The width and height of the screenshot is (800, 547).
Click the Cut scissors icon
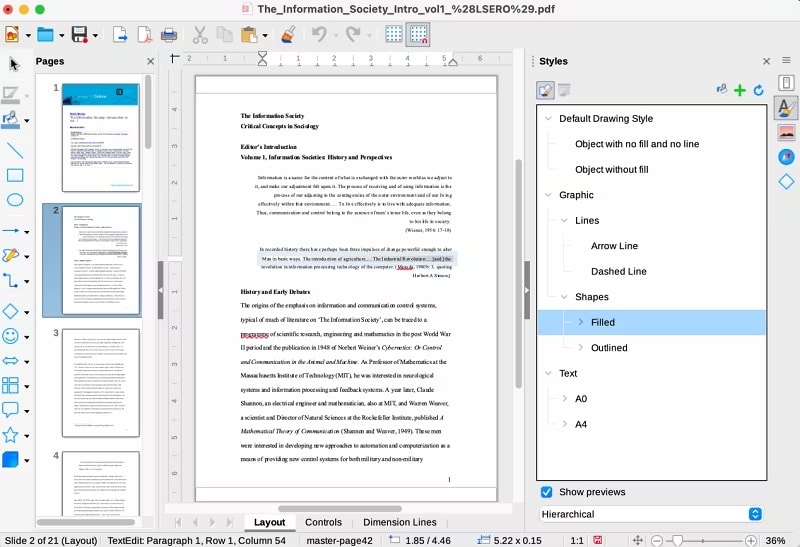[x=200, y=35]
